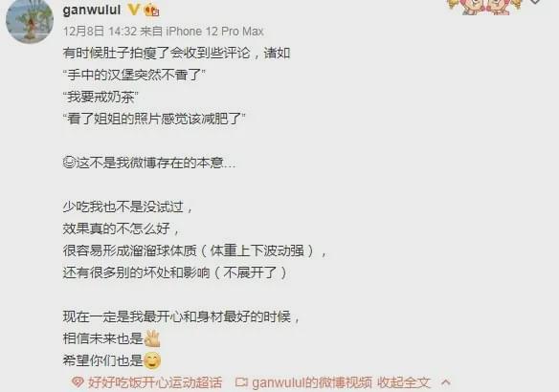This screenshot has width=559, height=392.
Task: Click the gold verified V badge
Action: [x=134, y=10]
